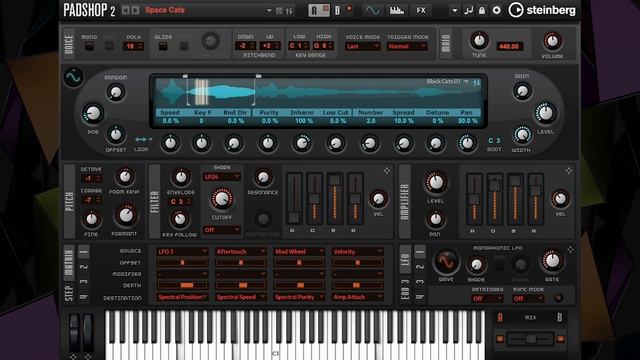Open the Aftertouch source dropdown
Screen dimensions: 640x360
pyautogui.click(x=241, y=252)
